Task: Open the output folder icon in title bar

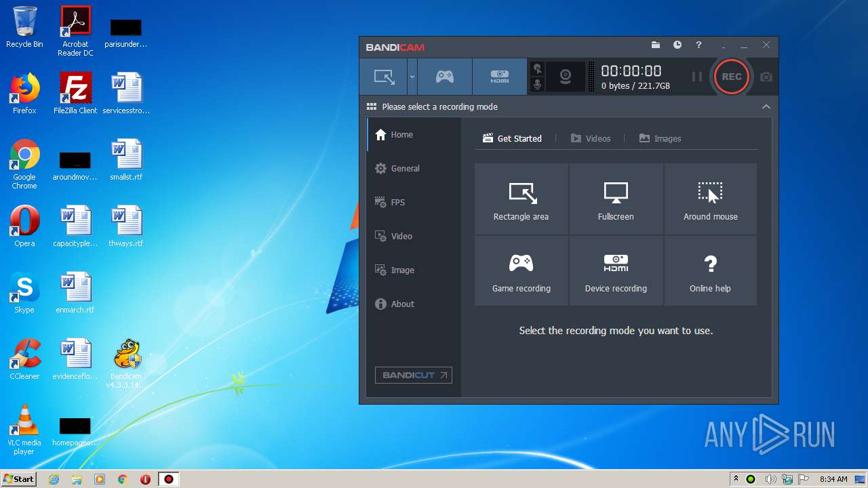Action: tap(656, 45)
